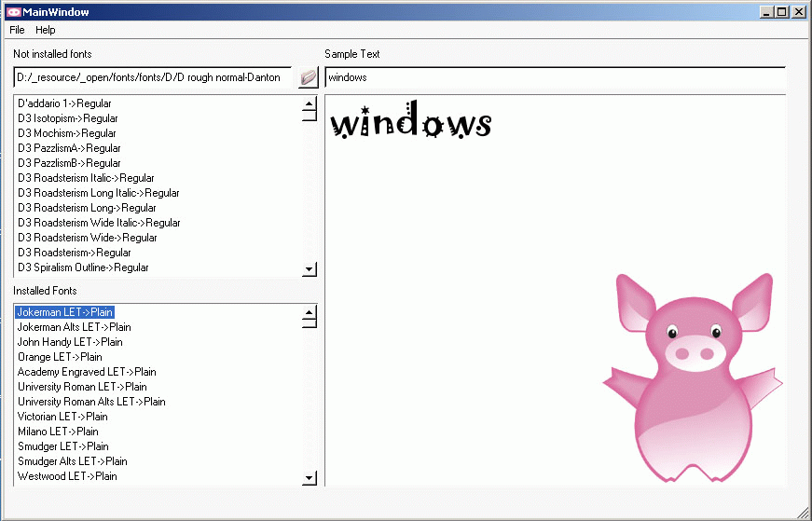
Task: Select Smudger LET->Plain font
Action: pos(62,446)
